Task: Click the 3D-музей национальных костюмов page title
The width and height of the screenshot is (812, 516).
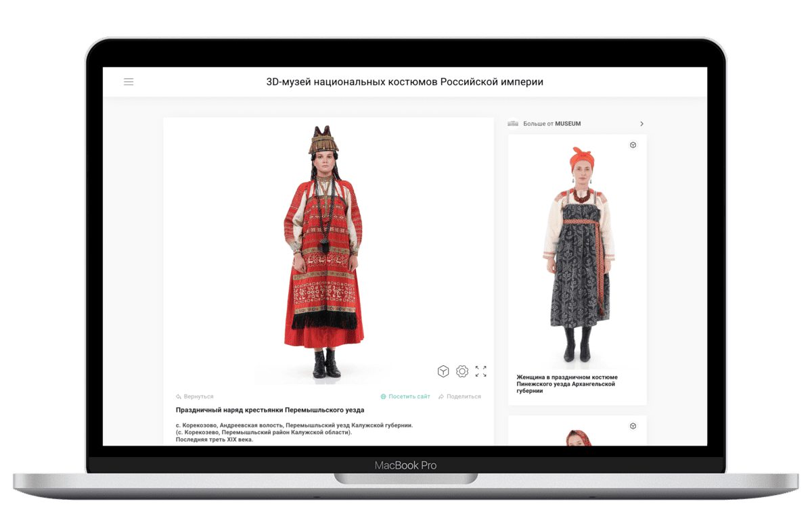Action: pyautogui.click(x=405, y=82)
